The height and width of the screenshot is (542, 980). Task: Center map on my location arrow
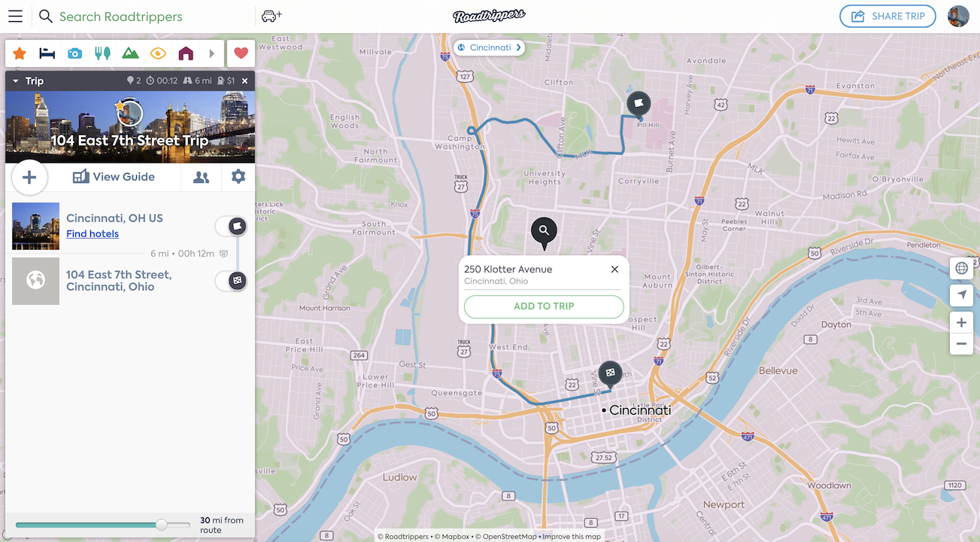pyautogui.click(x=961, y=295)
